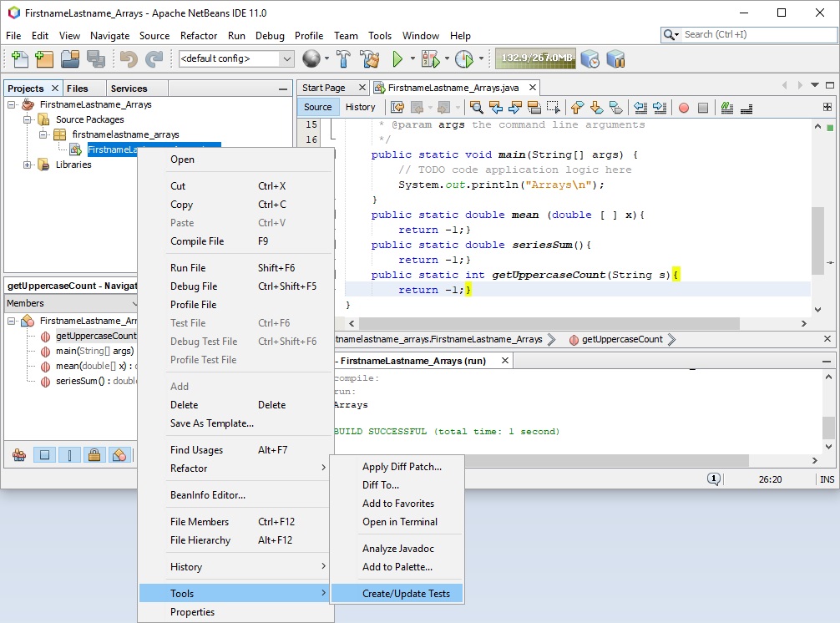Click the Uncomment lines icon

[746, 109]
